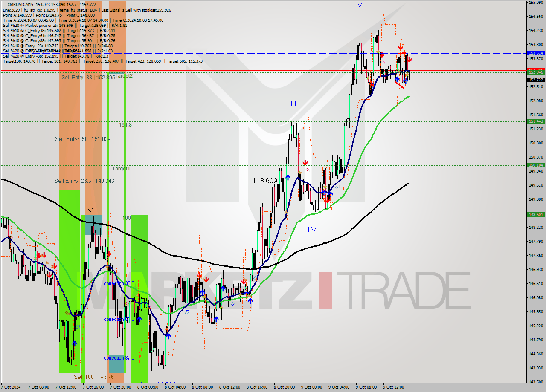546x392 pixels.
Task: Click the 150.800 price axis label
Action: 536,143
